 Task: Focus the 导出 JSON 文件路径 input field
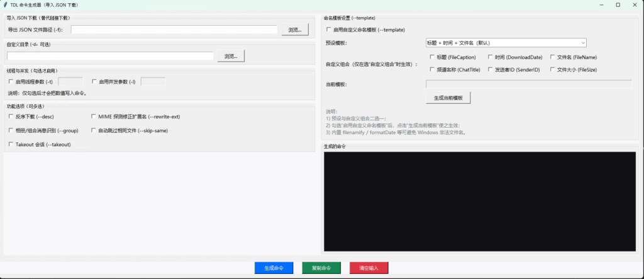(x=174, y=30)
